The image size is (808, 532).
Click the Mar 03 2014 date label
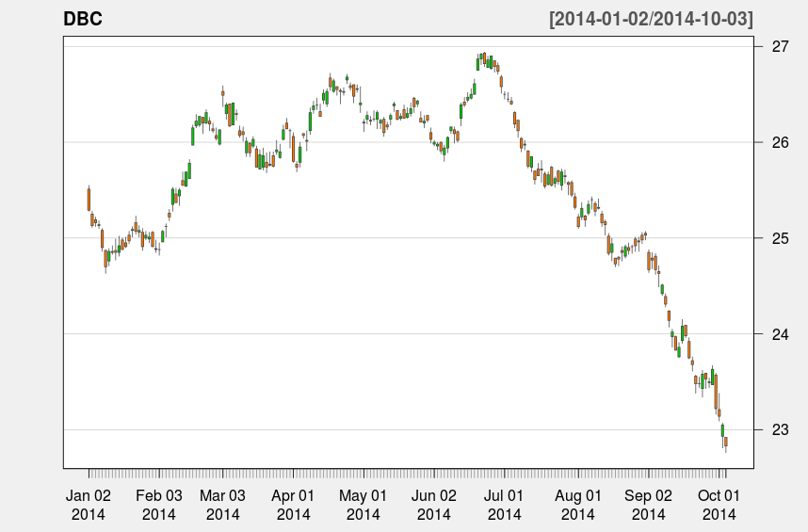tap(222, 505)
